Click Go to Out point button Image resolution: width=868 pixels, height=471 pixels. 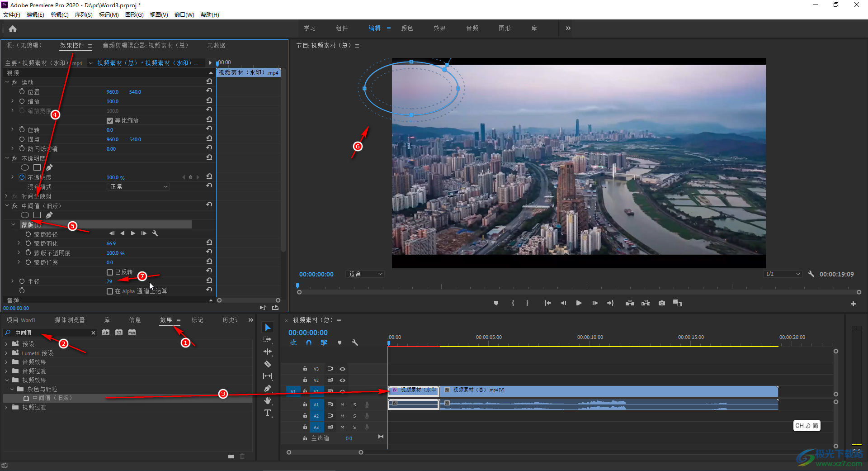pyautogui.click(x=610, y=303)
